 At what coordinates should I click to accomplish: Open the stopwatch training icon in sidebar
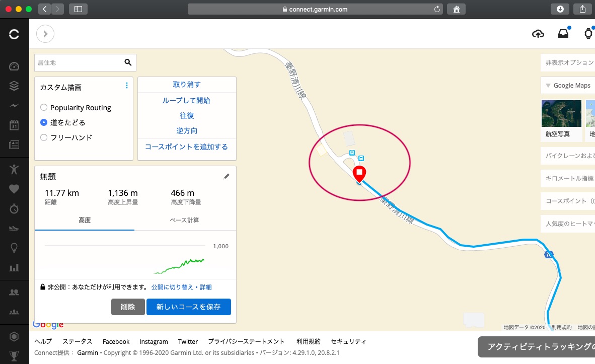pyautogui.click(x=14, y=208)
